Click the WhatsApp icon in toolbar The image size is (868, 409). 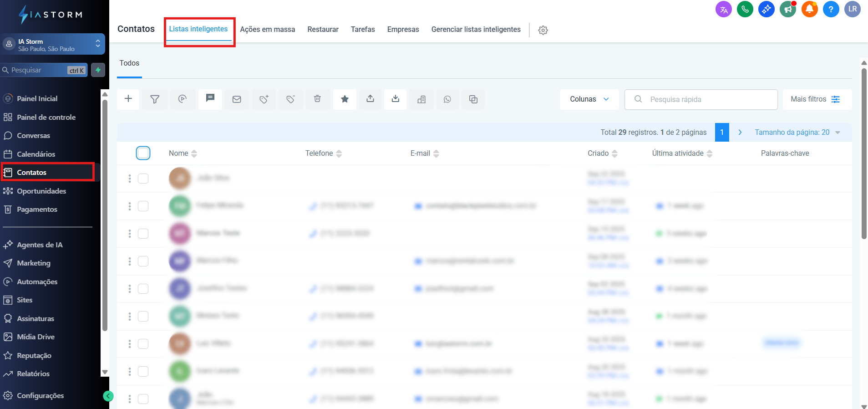pos(447,99)
